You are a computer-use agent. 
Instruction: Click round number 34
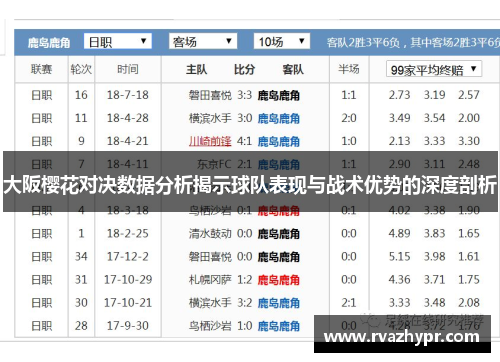click(x=81, y=256)
